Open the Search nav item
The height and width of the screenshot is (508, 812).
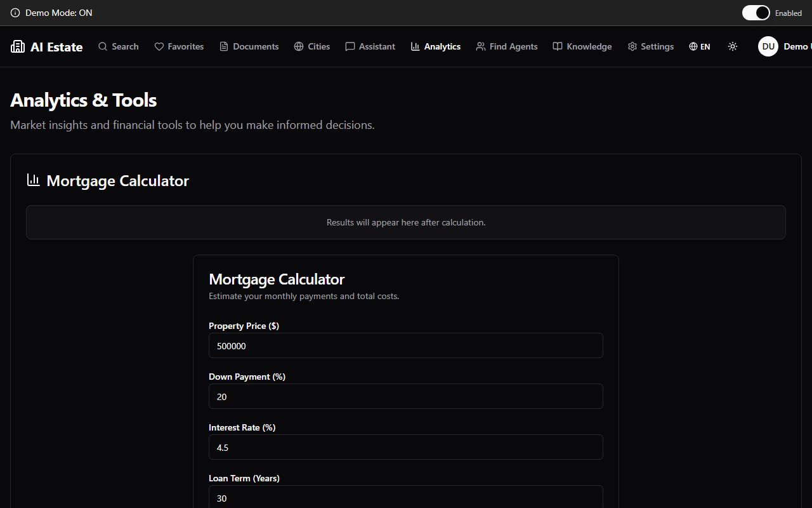click(119, 46)
